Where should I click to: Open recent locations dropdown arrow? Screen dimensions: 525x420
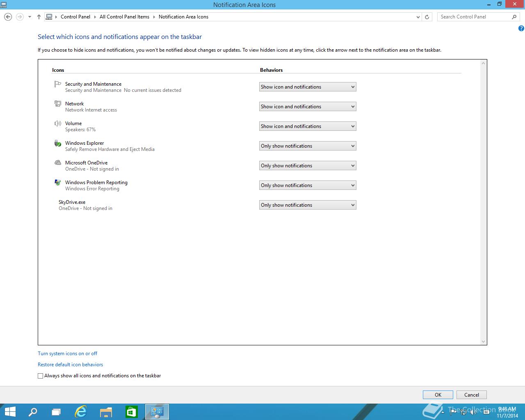30,17
